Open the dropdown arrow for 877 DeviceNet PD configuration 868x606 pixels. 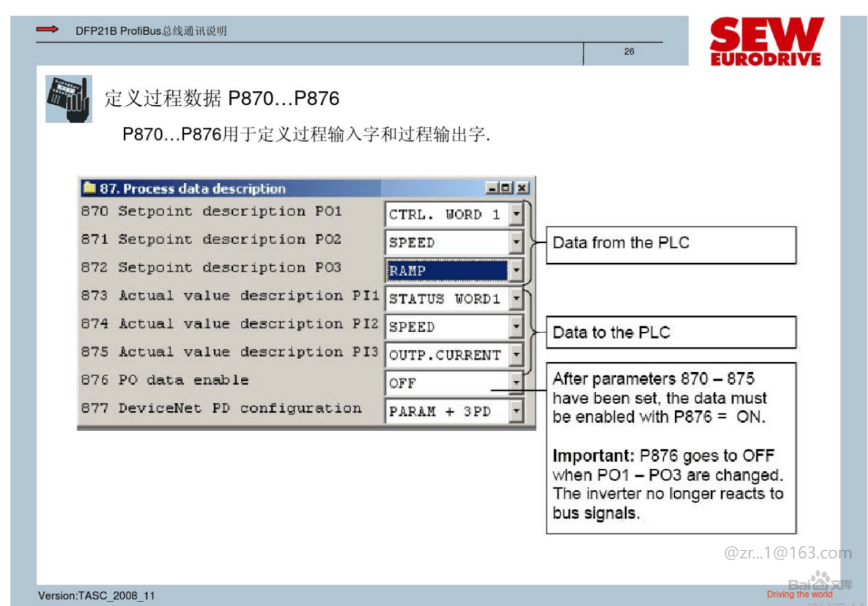point(516,411)
